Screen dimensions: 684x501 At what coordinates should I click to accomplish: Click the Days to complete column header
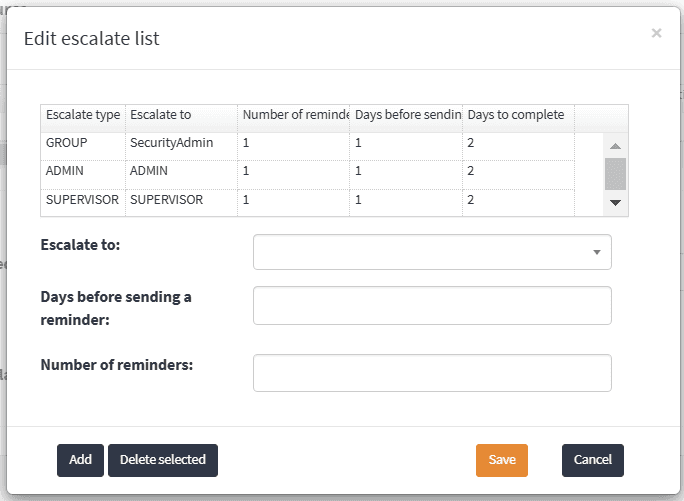click(x=516, y=115)
